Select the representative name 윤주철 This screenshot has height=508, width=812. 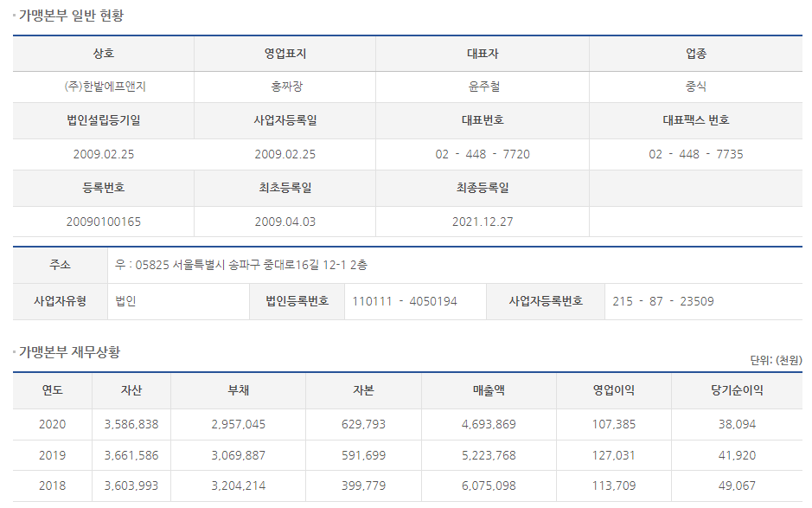pos(484,87)
